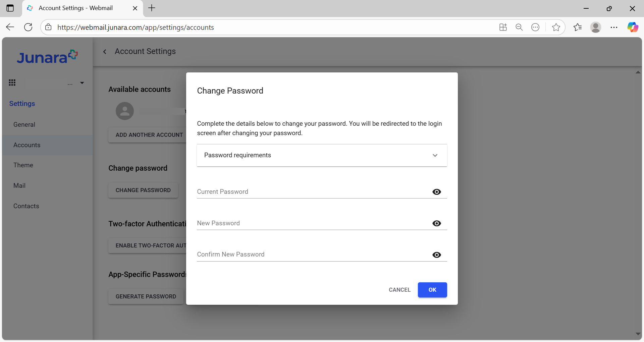Open the browser profile avatar
This screenshot has width=644, height=342.
tap(596, 27)
